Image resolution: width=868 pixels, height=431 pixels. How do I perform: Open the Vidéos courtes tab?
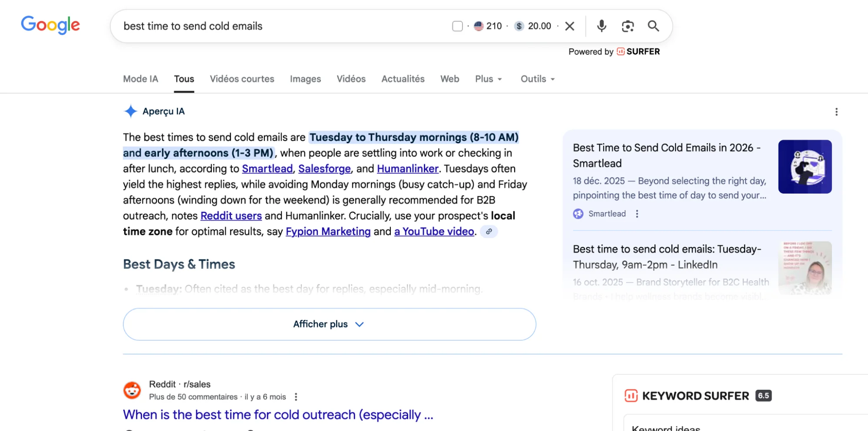pyautogui.click(x=242, y=79)
